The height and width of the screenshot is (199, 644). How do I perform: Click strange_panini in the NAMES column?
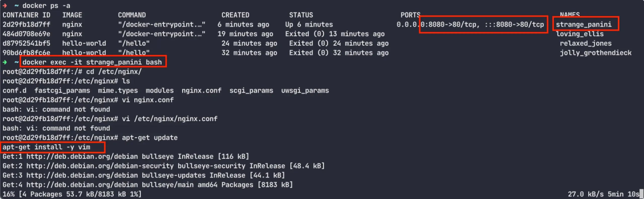click(x=583, y=24)
